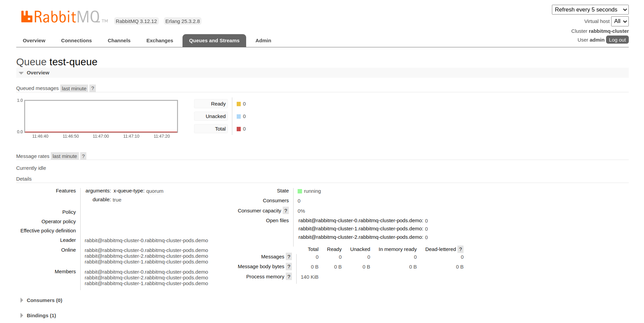This screenshot has height=323, width=644.
Task: Open the Admin tab
Action: pos(263,41)
